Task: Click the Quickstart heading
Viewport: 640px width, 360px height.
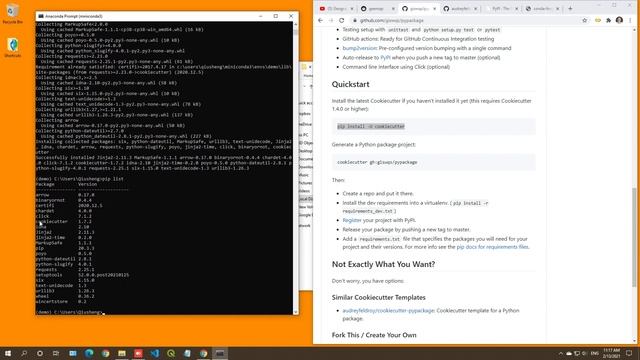Action: pyautogui.click(x=350, y=84)
